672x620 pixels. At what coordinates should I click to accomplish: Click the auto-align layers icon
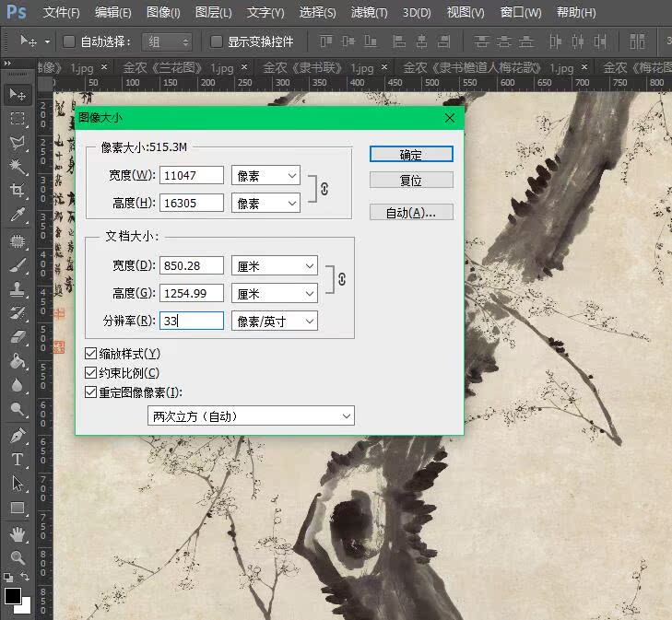pos(637,41)
